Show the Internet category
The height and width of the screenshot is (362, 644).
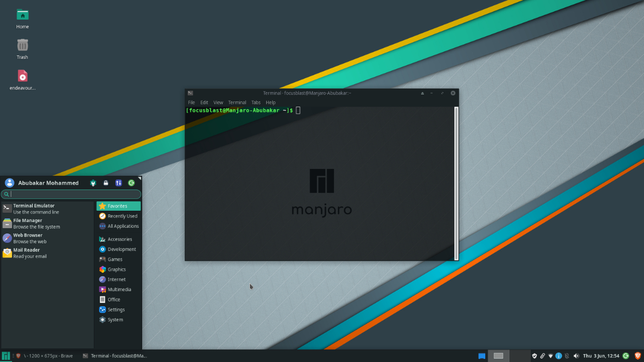[119, 279]
